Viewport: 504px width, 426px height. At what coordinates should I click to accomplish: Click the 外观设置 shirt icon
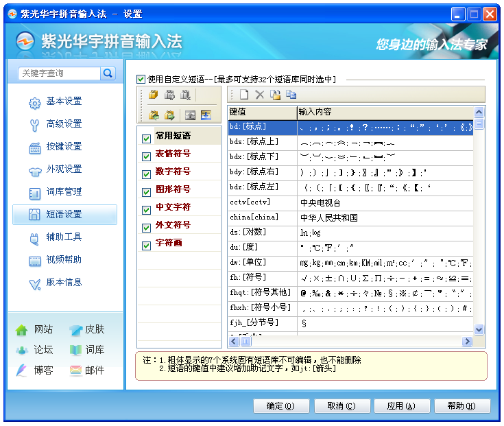tap(35, 171)
